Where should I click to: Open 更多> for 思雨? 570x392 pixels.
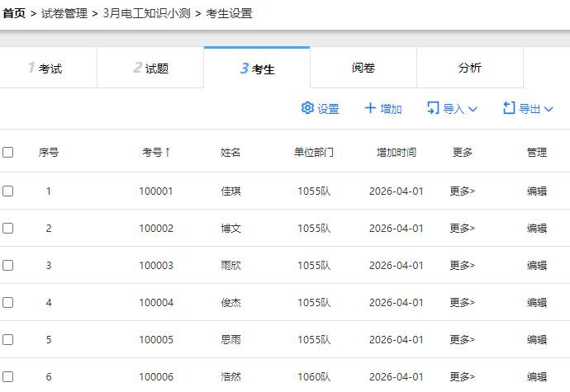[x=463, y=339]
